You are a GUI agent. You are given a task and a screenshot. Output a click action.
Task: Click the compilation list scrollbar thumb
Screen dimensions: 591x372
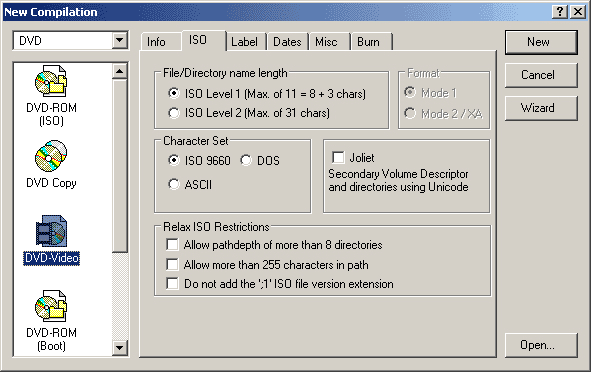119,165
